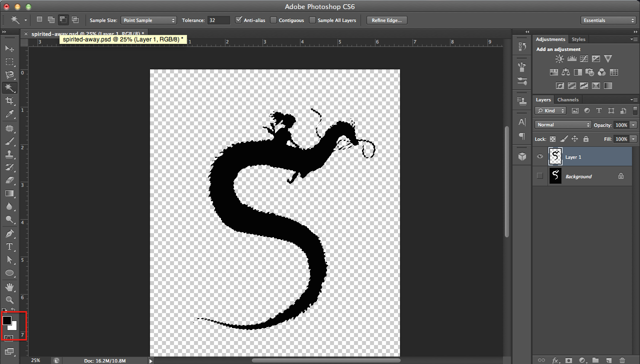Open the Opacity slider arrow
Image resolution: width=640 pixels, height=364 pixels.
633,125
